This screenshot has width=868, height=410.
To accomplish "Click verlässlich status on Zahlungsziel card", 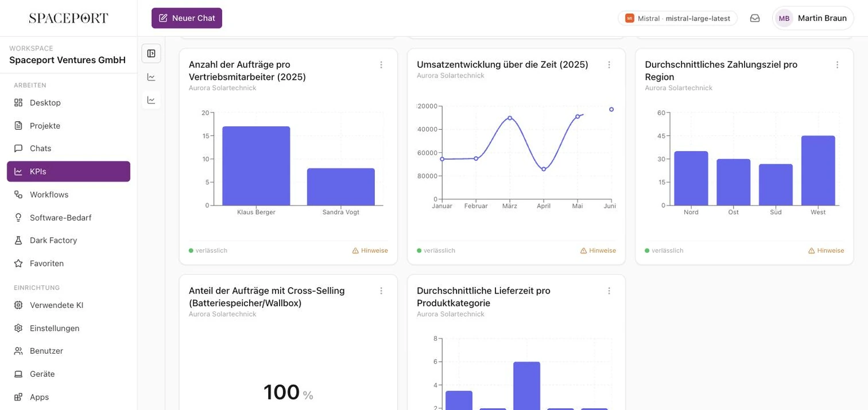I will pyautogui.click(x=664, y=250).
